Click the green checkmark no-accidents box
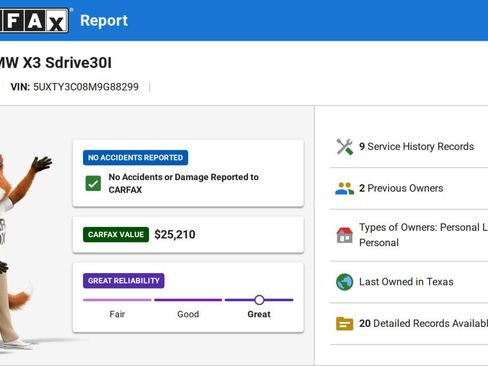The width and height of the screenshot is (488, 366). point(93,183)
